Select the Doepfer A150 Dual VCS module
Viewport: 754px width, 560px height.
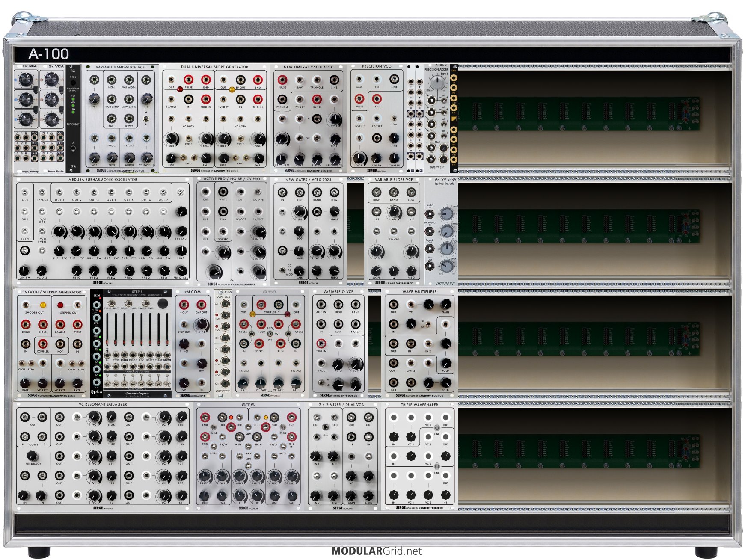coord(223,344)
